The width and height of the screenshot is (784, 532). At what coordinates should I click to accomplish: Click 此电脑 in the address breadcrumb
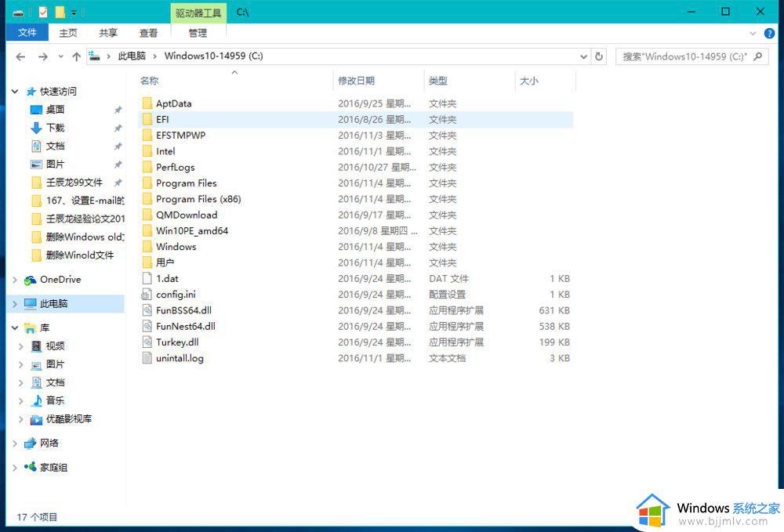132,56
